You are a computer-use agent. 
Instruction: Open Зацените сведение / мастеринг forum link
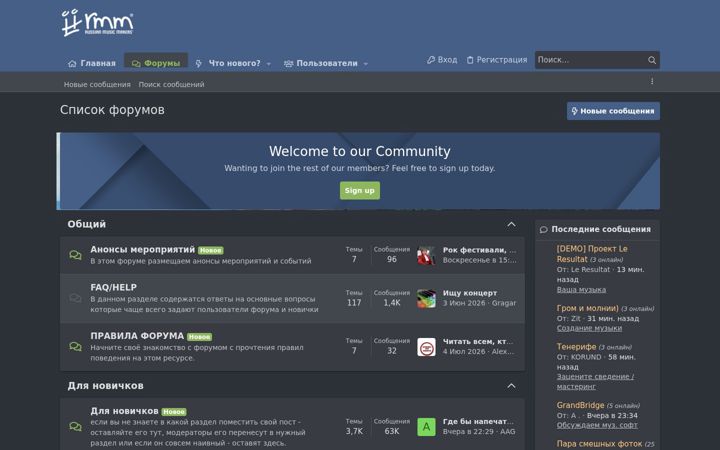point(595,382)
